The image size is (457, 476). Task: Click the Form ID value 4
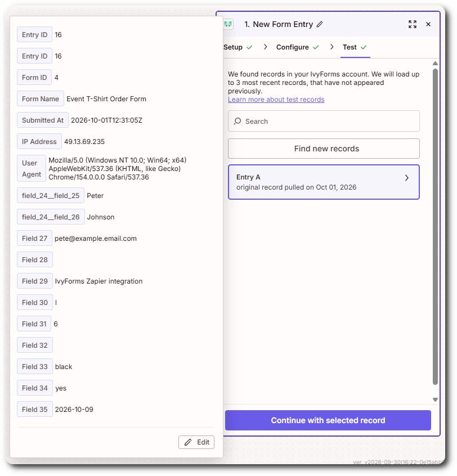point(56,78)
